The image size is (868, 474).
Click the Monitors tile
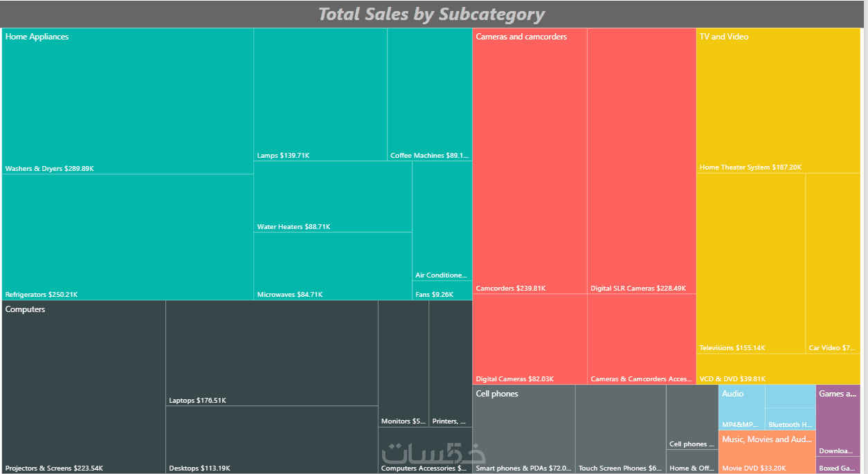click(x=404, y=364)
